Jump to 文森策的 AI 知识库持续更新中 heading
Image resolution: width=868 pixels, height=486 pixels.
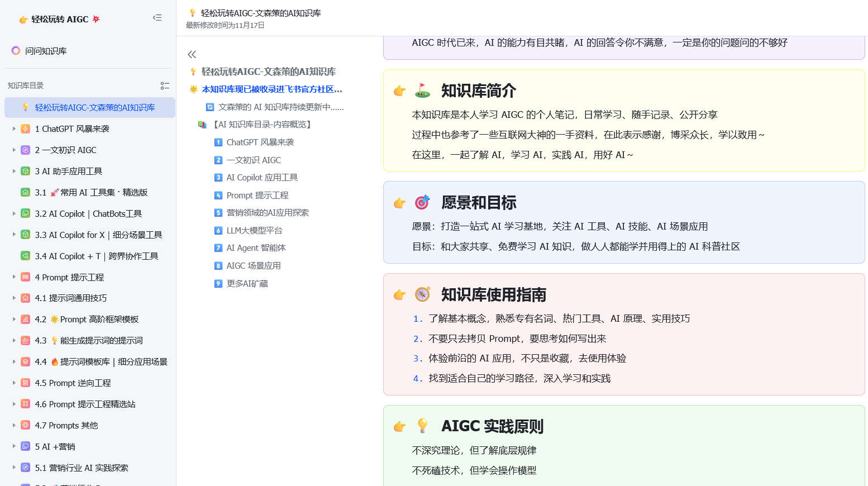[x=281, y=107]
